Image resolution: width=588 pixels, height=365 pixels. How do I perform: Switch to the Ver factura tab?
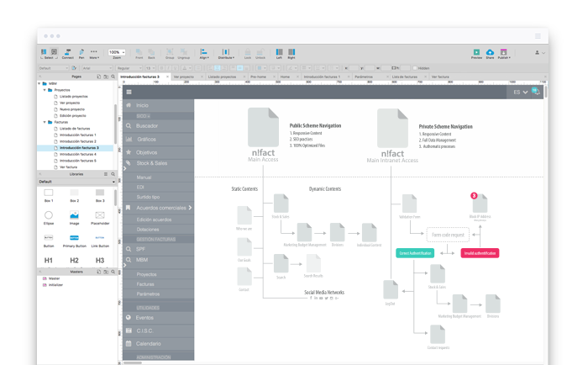(x=440, y=77)
